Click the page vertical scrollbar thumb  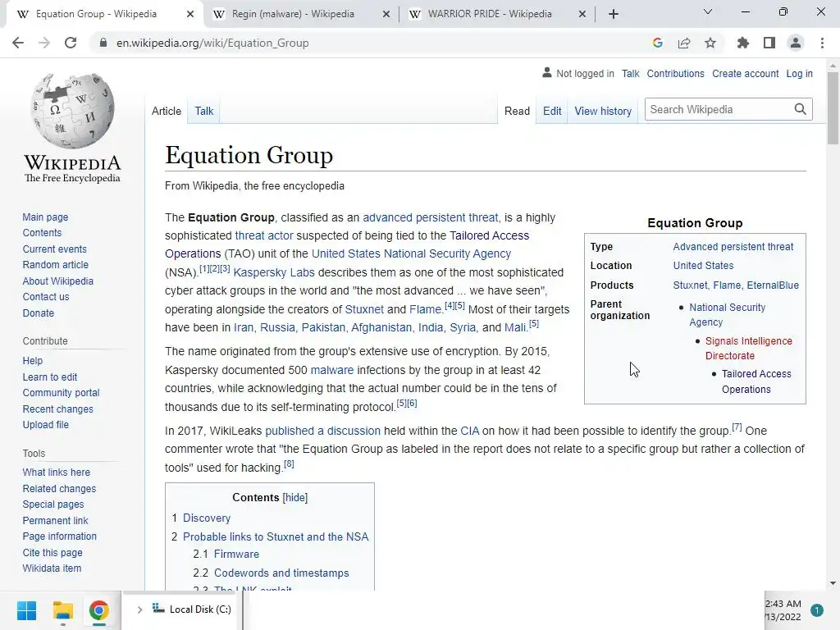pyautogui.click(x=833, y=107)
